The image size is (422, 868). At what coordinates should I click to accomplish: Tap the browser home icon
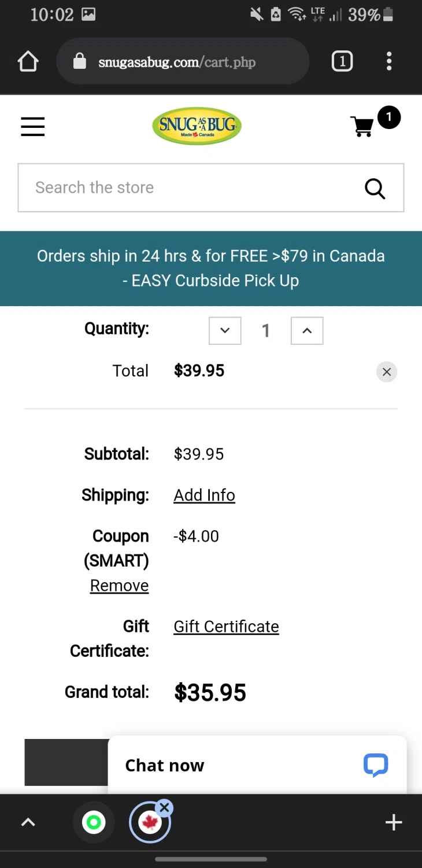pos(28,61)
